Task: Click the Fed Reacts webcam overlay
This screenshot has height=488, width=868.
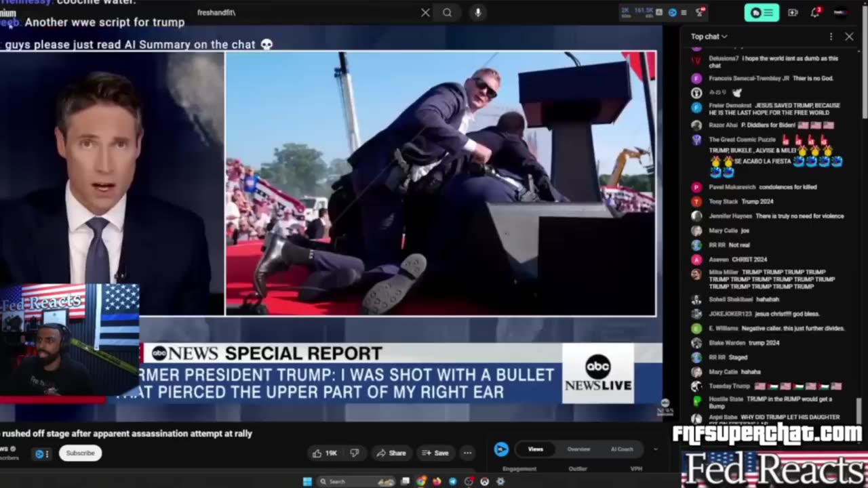Action: (x=70, y=340)
